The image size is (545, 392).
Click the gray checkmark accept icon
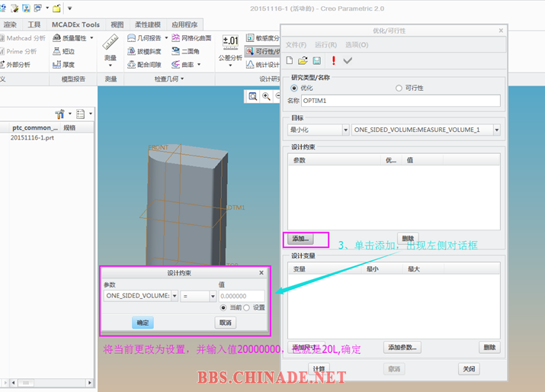(x=348, y=61)
